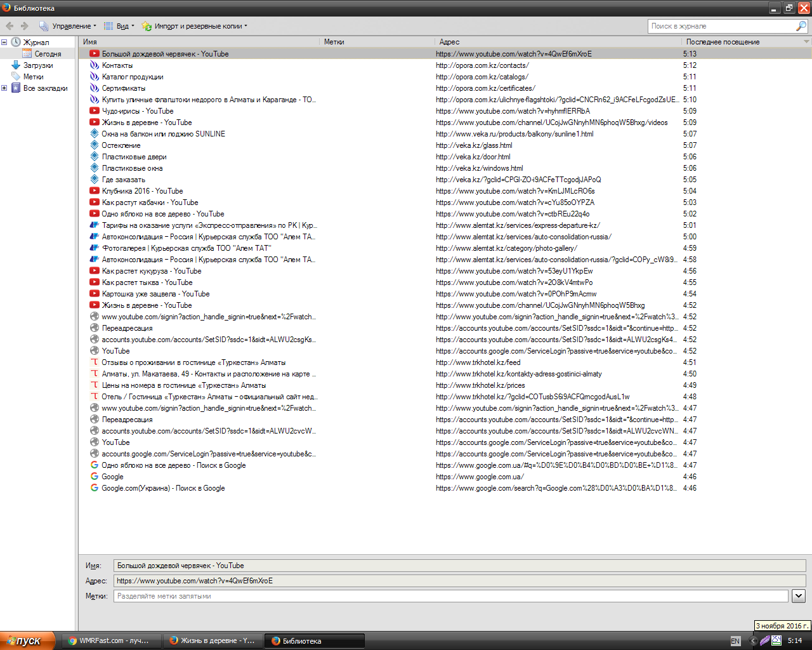Select the 'Окна на балкон или лоджию SUNLINE' entry
Viewport: 812px width, 650px height.
[x=445, y=134]
